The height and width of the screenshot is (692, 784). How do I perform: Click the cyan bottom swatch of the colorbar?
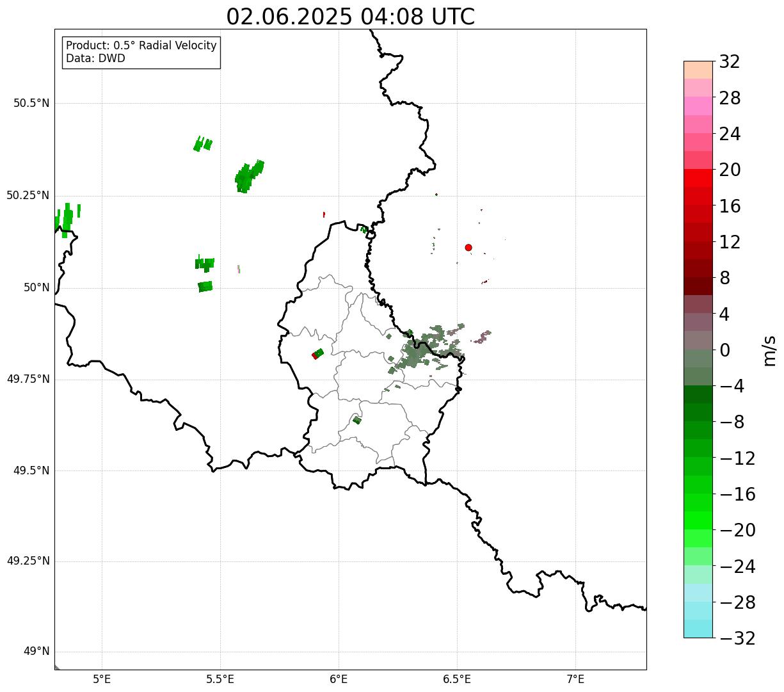(x=698, y=629)
